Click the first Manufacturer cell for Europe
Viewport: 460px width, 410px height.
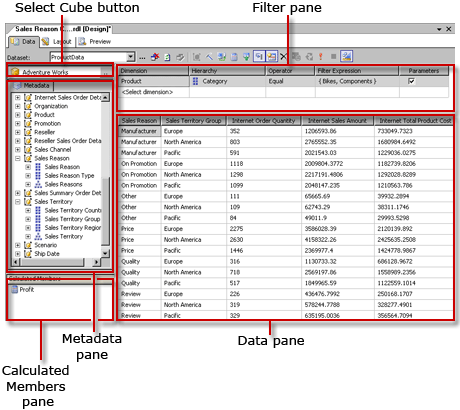(x=139, y=131)
